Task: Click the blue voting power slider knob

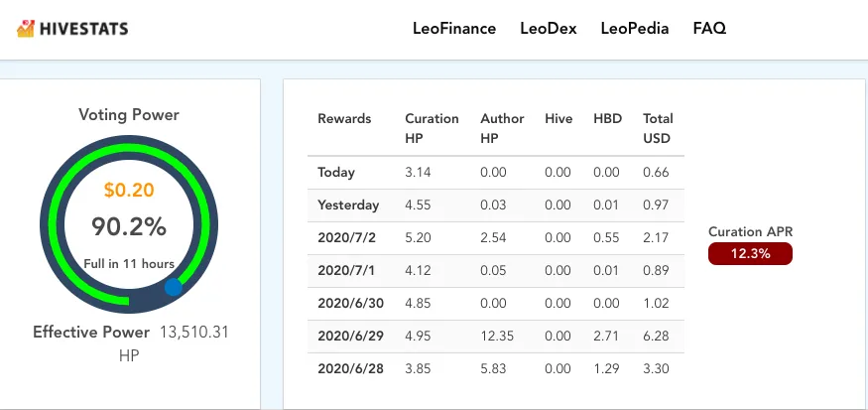Action: [x=174, y=287]
